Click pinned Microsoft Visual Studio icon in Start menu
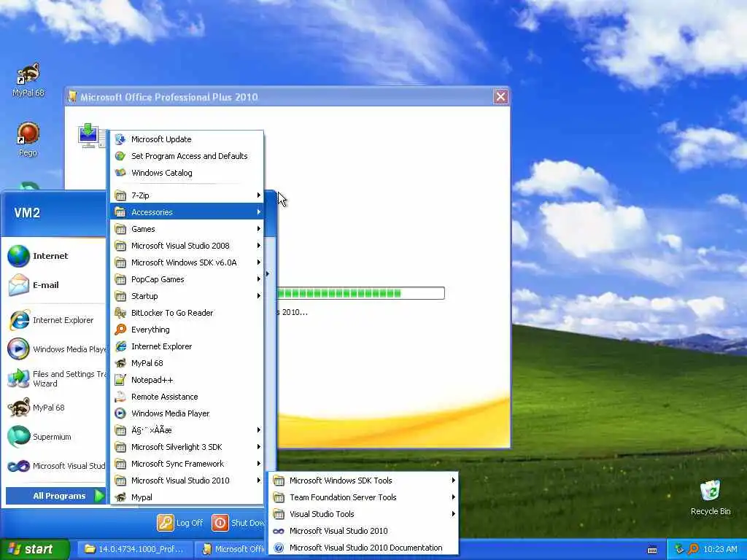Viewport: 747px width, 560px height. 18,466
